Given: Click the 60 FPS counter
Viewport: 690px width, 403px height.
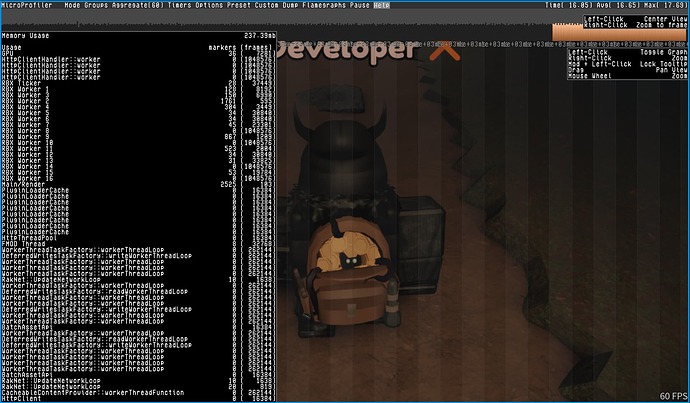Looking at the screenshot, I should click(x=673, y=396).
